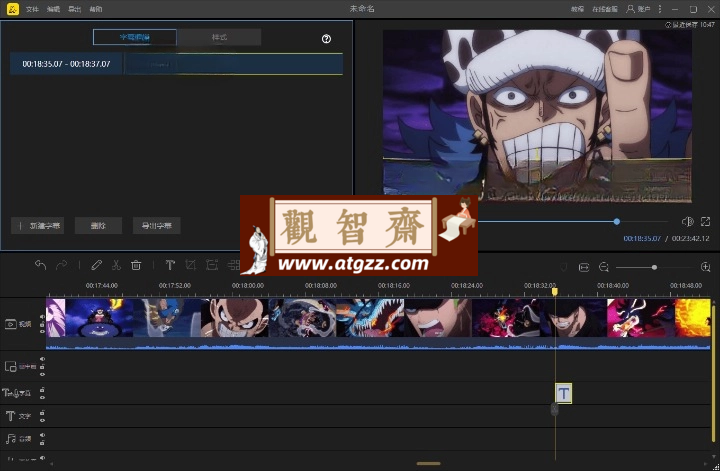Click the 画中画 track overlay icon
The width and height of the screenshot is (720, 471).
click(11, 366)
